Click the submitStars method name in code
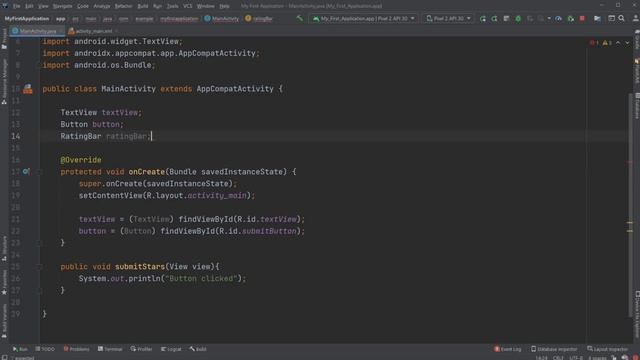This screenshot has width=640, height=360. coord(140,267)
